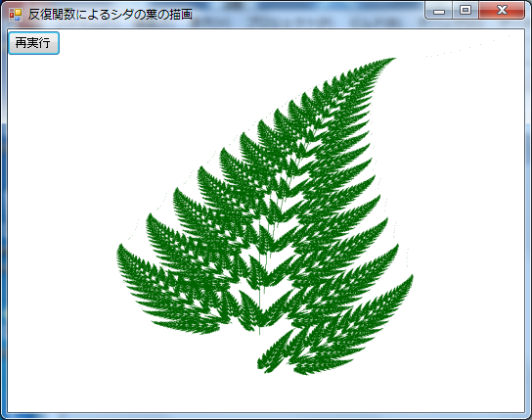532x420 pixels.
Task: Click the bottom end of the fern's central stem
Action: tap(259, 332)
